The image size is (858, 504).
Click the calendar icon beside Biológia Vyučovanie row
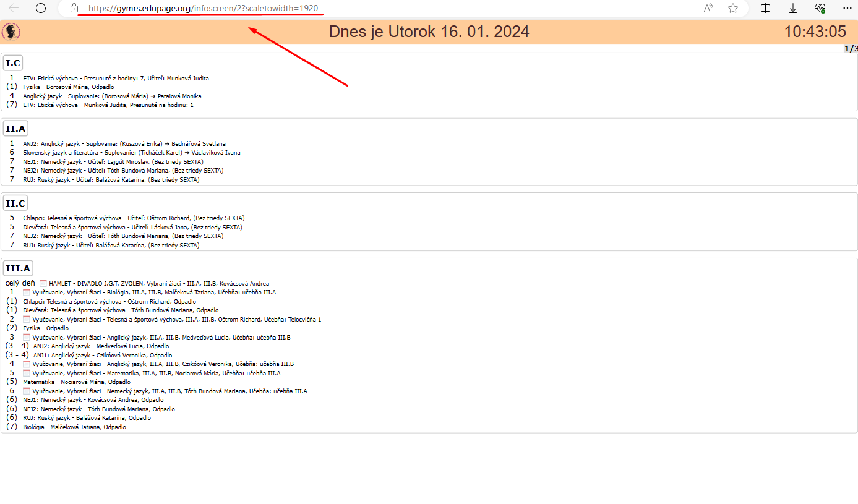click(x=27, y=292)
